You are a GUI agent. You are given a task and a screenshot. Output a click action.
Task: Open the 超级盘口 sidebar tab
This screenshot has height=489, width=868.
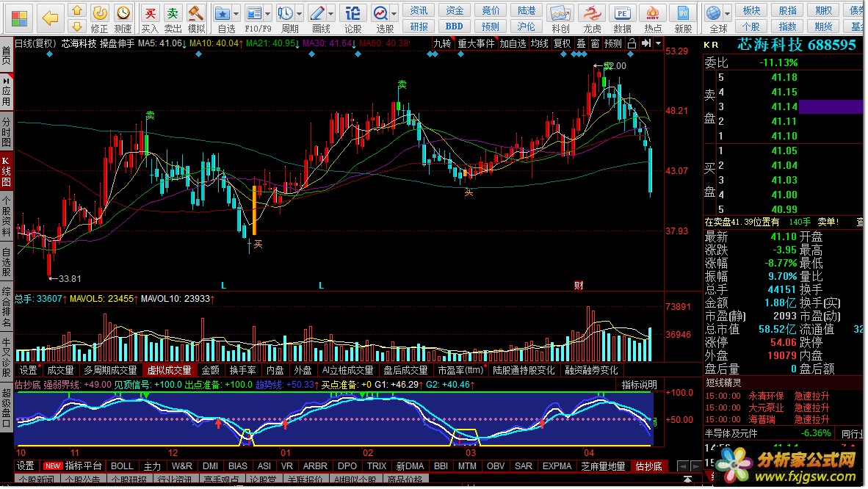coord(6,409)
